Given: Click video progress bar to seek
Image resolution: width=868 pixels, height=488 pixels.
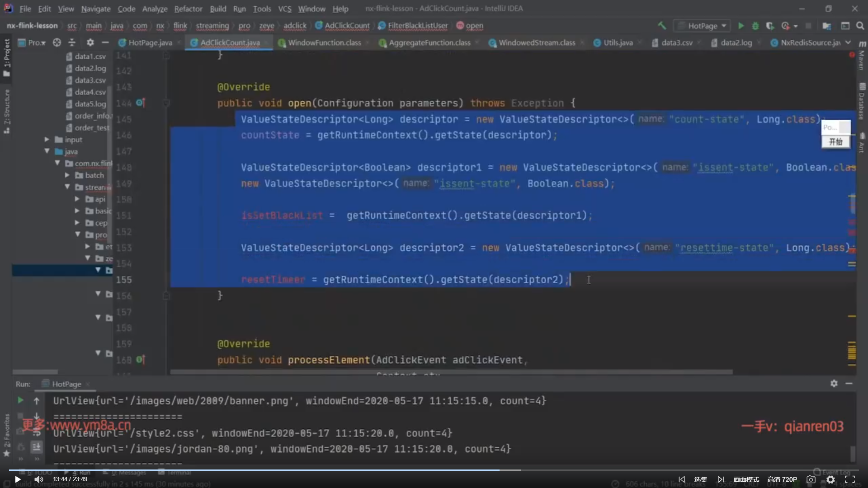Looking at the screenshot, I should pos(316,470).
